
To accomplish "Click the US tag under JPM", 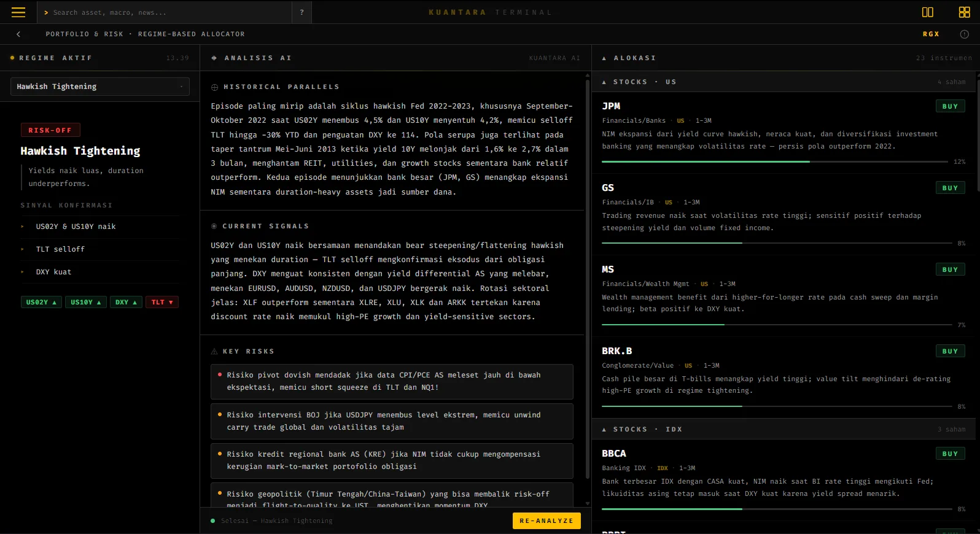I will pos(680,121).
